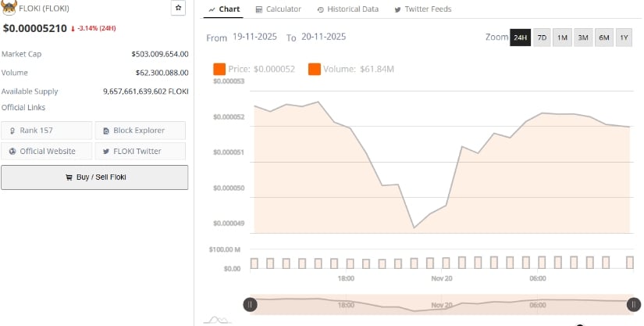Toggle the Volume legend series
This screenshot has height=326, width=644.
[351, 70]
